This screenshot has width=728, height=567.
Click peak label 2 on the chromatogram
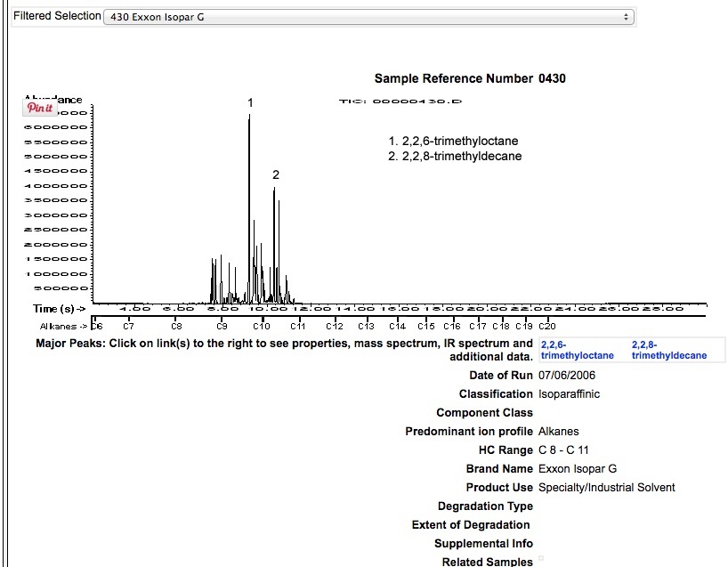click(276, 174)
